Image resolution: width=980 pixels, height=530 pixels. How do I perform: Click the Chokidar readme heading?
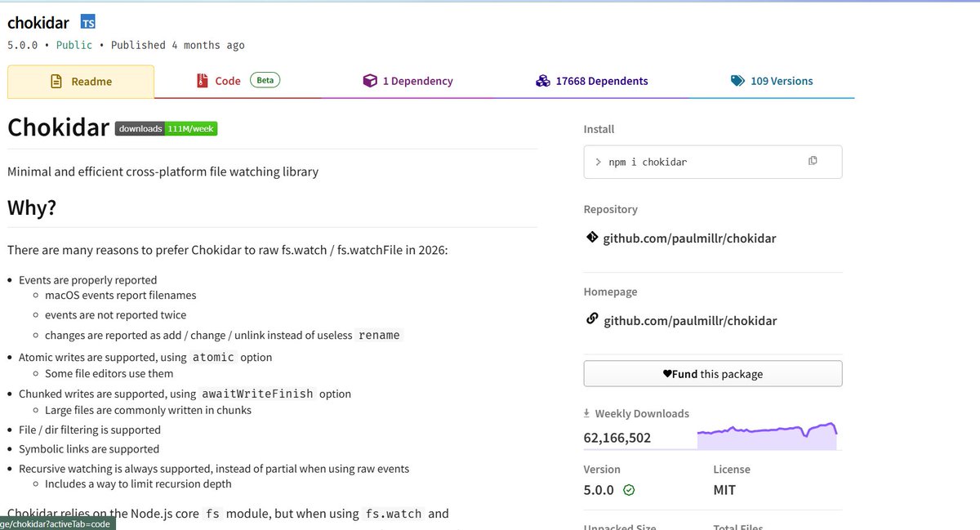pyautogui.click(x=58, y=127)
